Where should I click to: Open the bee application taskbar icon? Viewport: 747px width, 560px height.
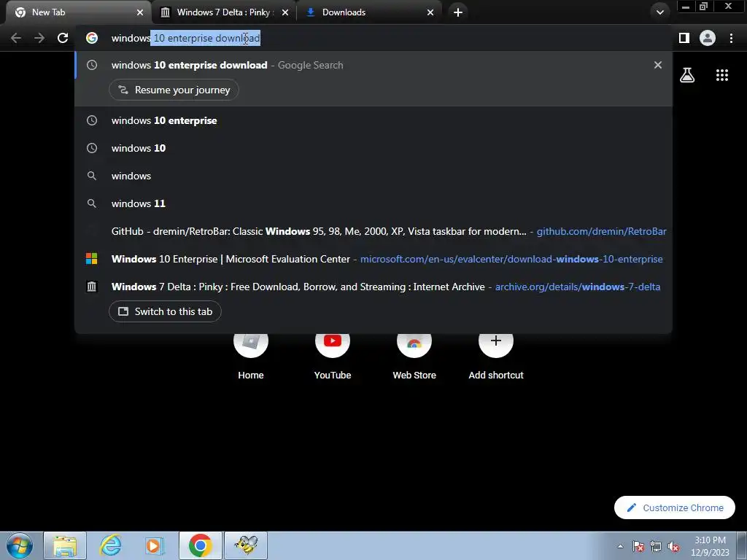pos(246,545)
